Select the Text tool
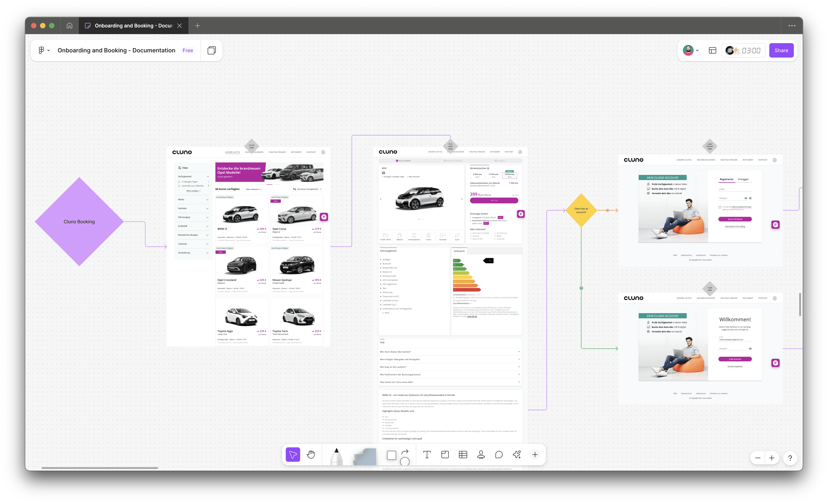828x504 pixels. pos(427,455)
